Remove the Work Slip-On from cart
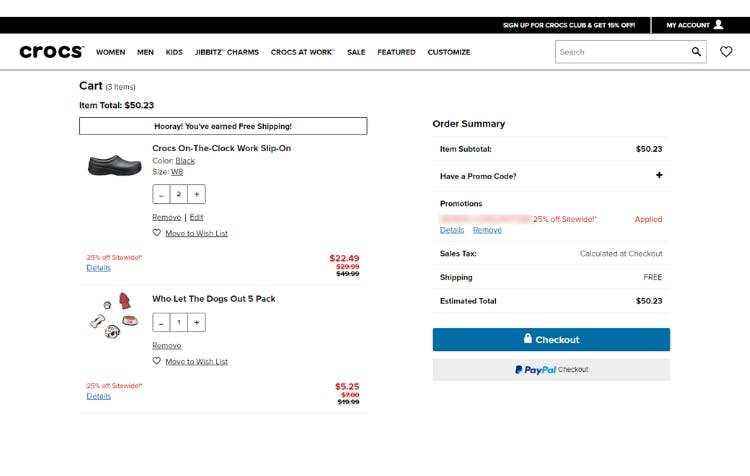Screen dimensions: 750x476 (x=166, y=217)
